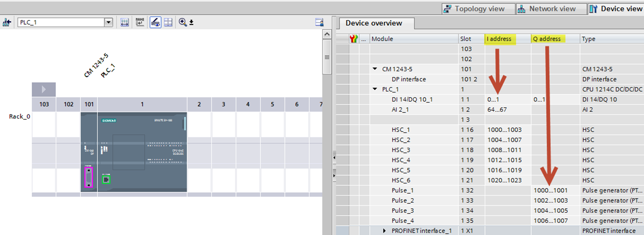Sort by the Module column header
Image resolution: width=644 pixels, height=235 pixels.
(x=414, y=39)
